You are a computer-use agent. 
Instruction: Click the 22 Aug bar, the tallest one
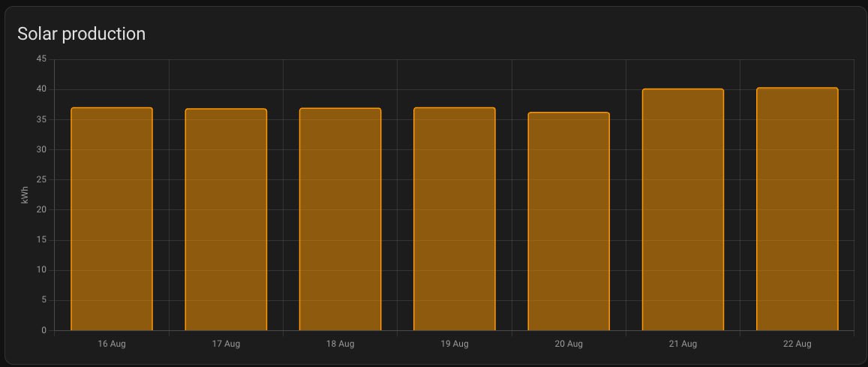pos(797,209)
